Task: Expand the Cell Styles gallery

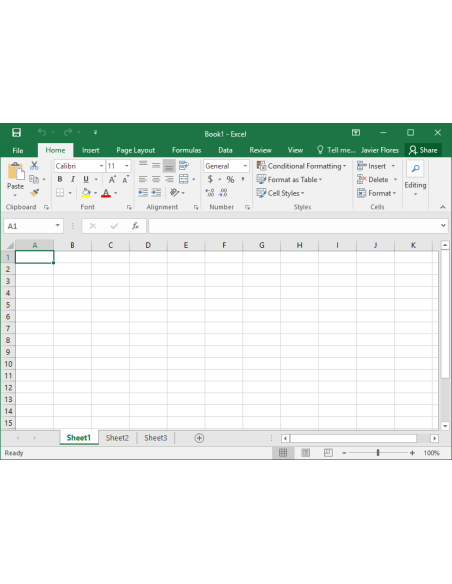Action: click(280, 193)
